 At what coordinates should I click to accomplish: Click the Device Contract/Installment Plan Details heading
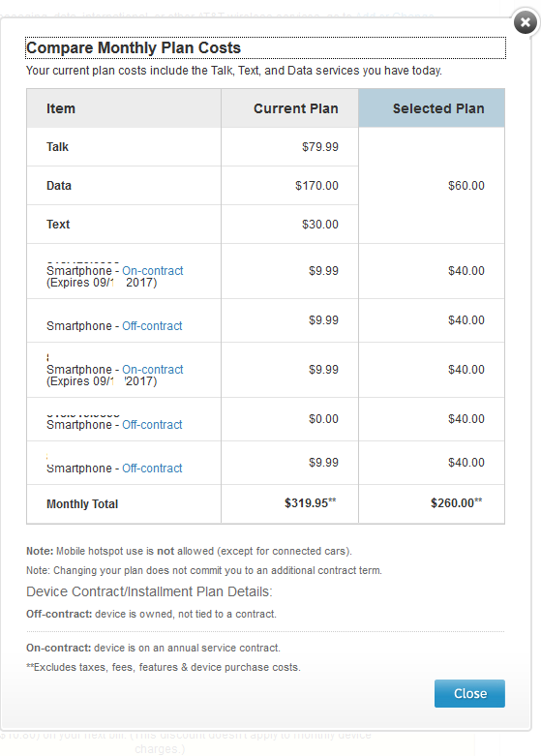pyautogui.click(x=149, y=591)
